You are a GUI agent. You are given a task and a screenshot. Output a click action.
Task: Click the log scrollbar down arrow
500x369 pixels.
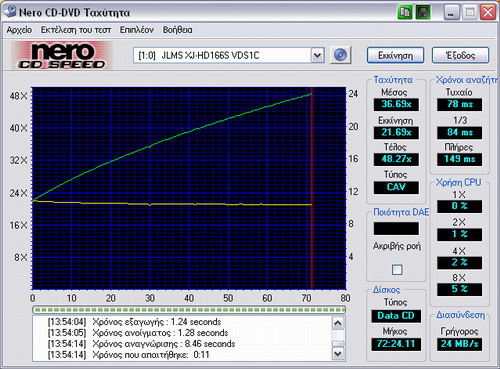click(338, 353)
